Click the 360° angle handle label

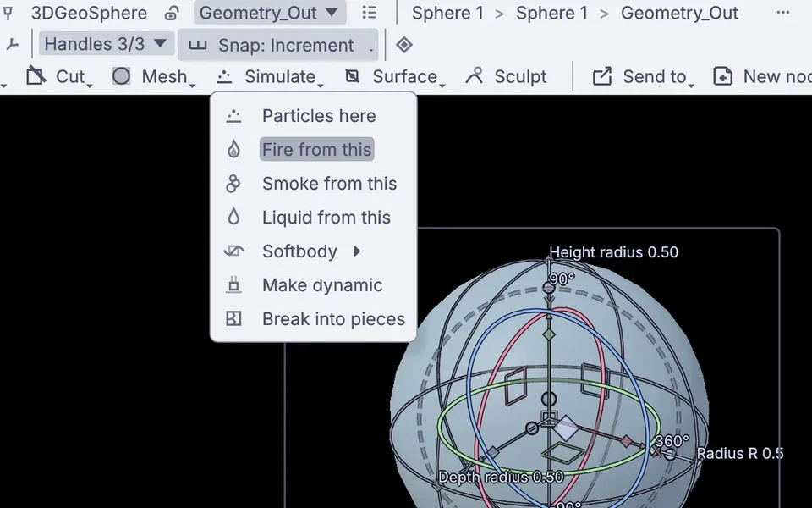point(672,441)
